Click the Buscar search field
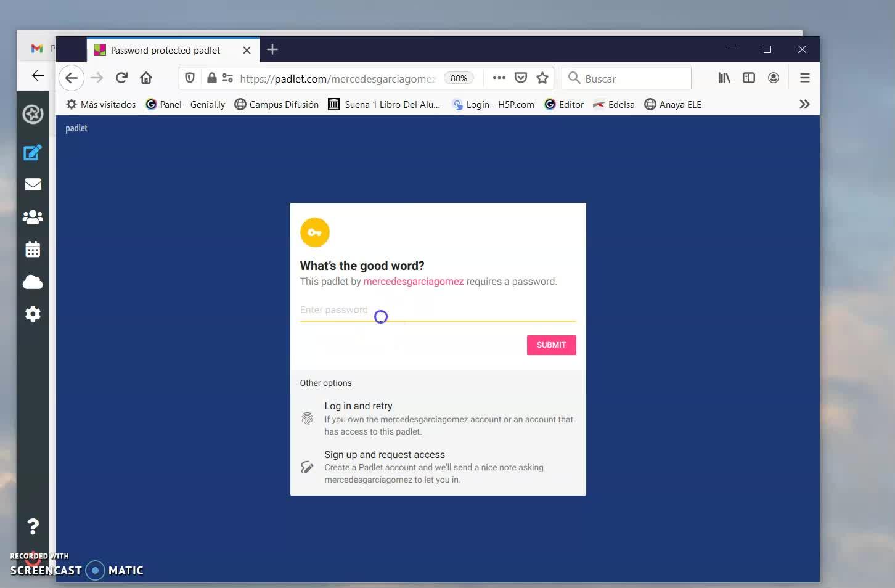Screen dimensions: 895x588 [626, 78]
